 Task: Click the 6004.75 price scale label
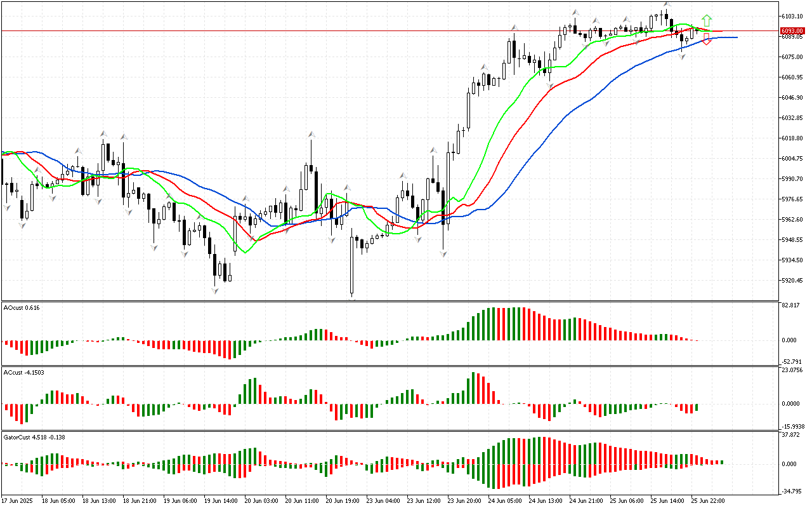(792, 159)
